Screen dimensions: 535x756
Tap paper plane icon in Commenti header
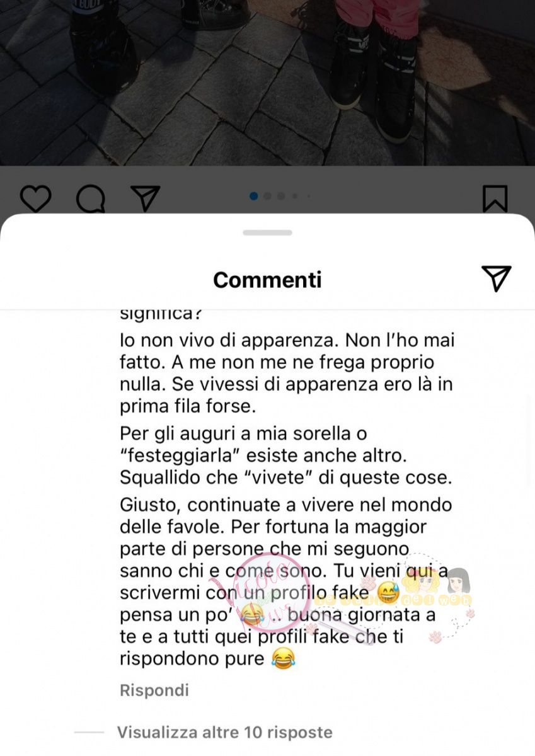point(496,278)
